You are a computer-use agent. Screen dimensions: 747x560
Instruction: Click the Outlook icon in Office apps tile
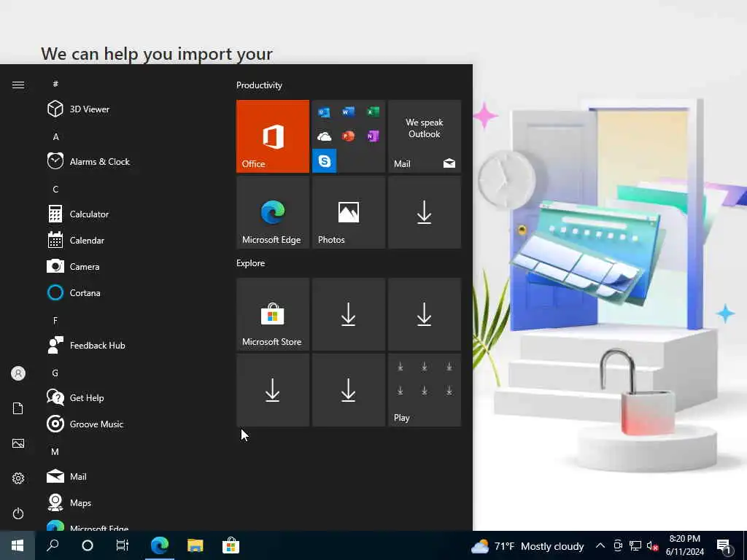click(324, 112)
